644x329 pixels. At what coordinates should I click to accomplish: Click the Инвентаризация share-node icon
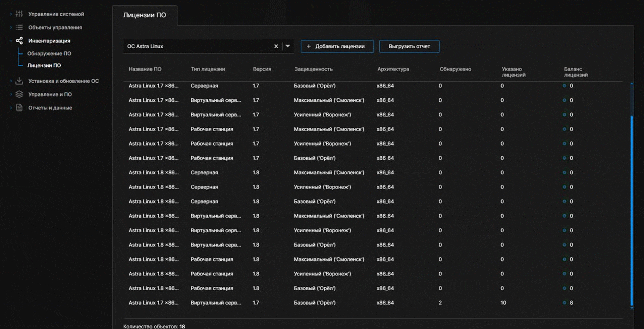(x=19, y=41)
